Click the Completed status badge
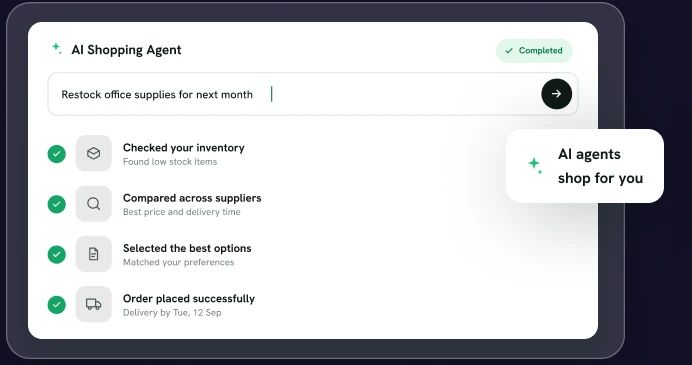The height and width of the screenshot is (365, 692). pyautogui.click(x=534, y=51)
